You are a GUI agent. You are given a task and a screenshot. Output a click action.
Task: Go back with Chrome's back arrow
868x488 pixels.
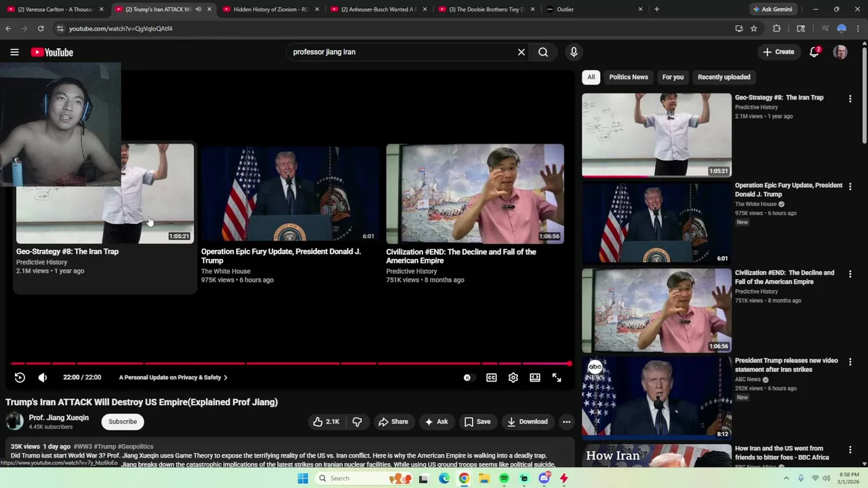coord(8,28)
